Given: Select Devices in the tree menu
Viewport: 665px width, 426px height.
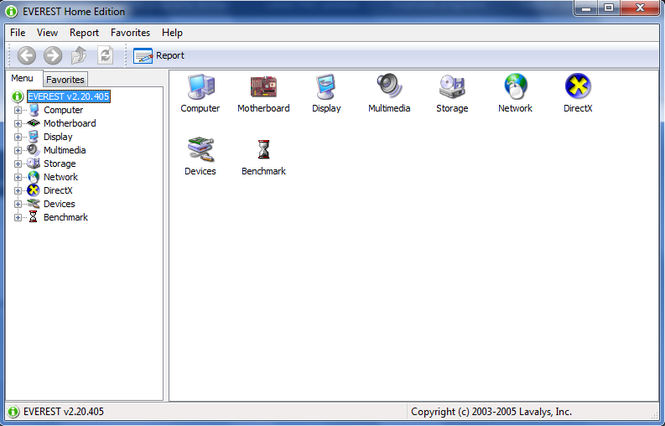Looking at the screenshot, I should (x=59, y=204).
